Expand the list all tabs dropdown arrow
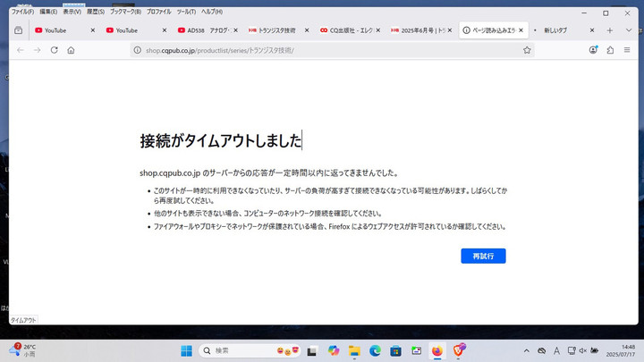Screen dimensions: 644x362 point(629,30)
